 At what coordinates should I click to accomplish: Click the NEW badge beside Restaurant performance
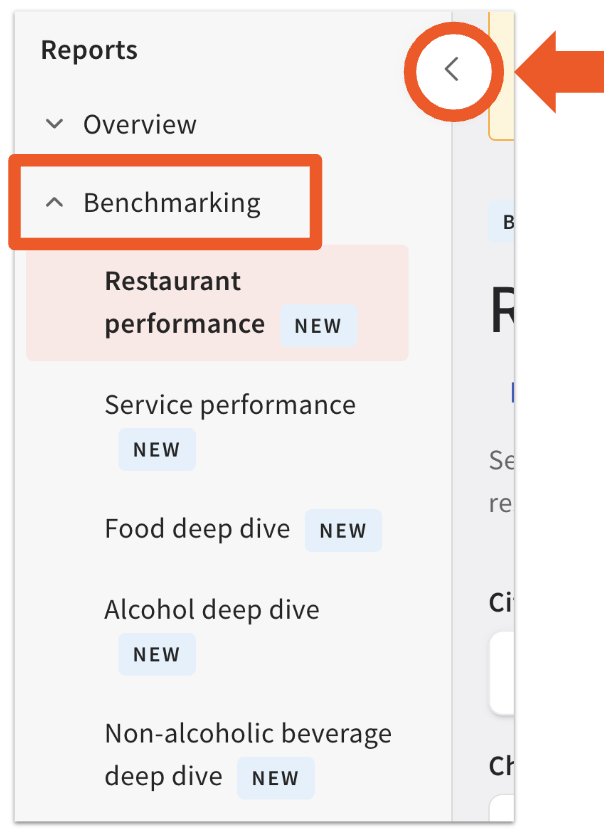[x=318, y=326]
